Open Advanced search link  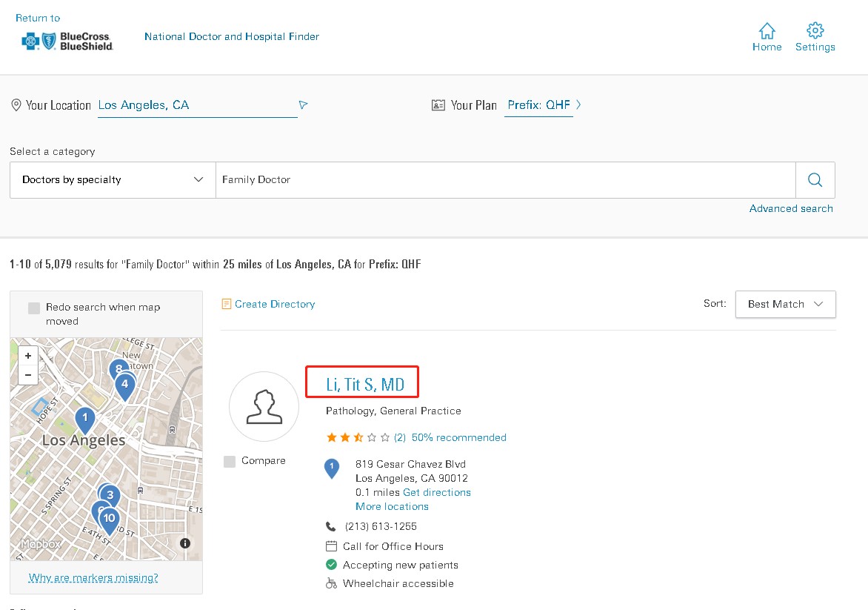(x=790, y=209)
